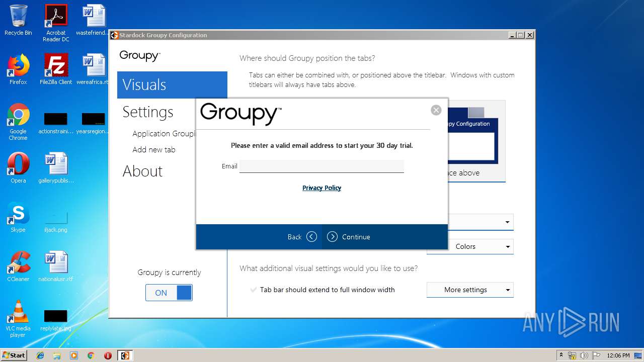Screen dimensions: 644x362
Task: Click the Opera taskbar icon
Action: [x=108, y=355]
